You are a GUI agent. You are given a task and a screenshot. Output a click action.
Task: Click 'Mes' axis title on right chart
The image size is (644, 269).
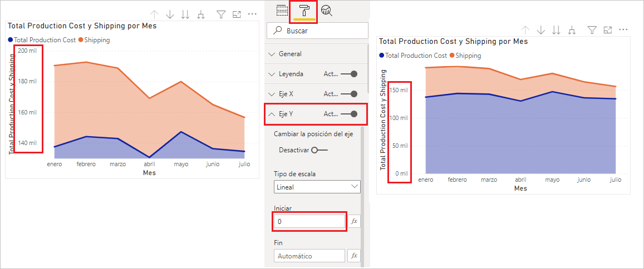pos(520,188)
